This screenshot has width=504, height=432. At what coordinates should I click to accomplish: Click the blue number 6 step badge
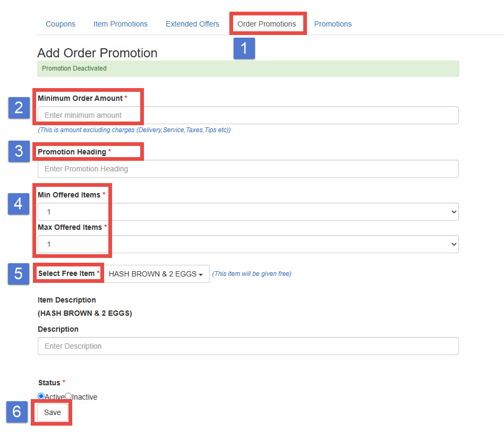pos(17,412)
